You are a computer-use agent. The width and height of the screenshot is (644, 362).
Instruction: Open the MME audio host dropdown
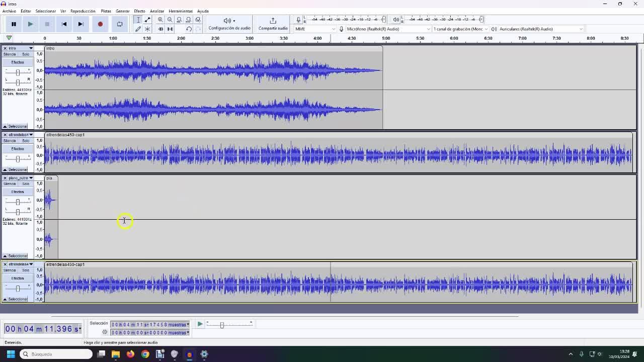(315, 29)
